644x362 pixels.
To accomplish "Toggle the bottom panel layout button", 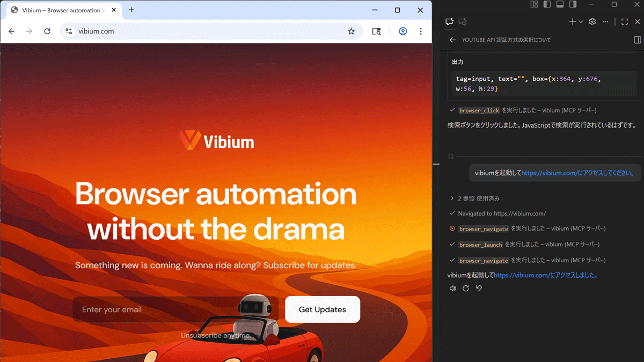I will 560,4.
